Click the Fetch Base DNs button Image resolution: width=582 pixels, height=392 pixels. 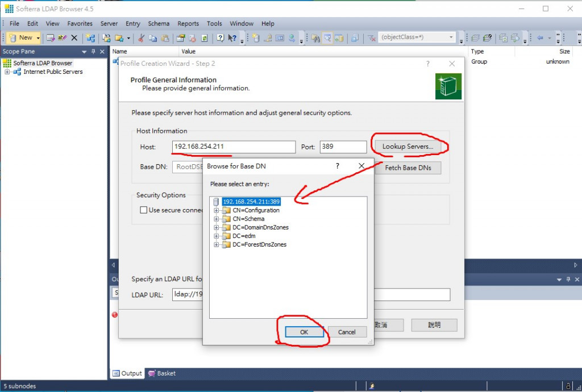pyautogui.click(x=408, y=168)
